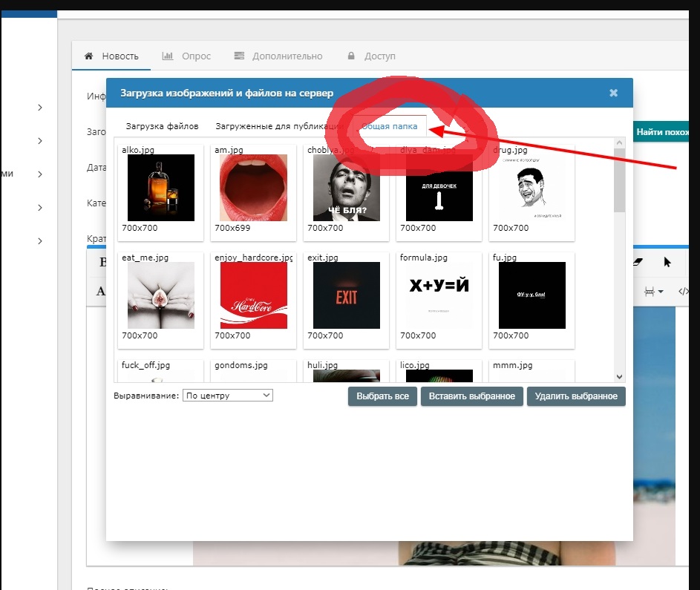Open the Доступ tab
The width and height of the screenshot is (700, 590).
[371, 56]
